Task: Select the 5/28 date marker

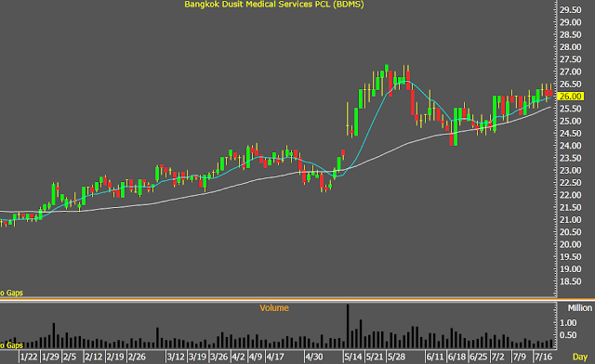Action: (x=396, y=357)
